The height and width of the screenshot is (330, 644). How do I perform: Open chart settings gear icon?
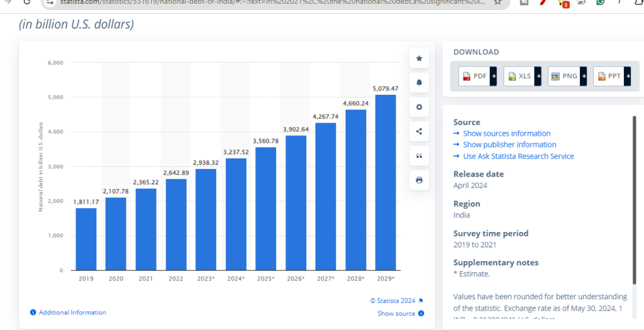tap(419, 107)
